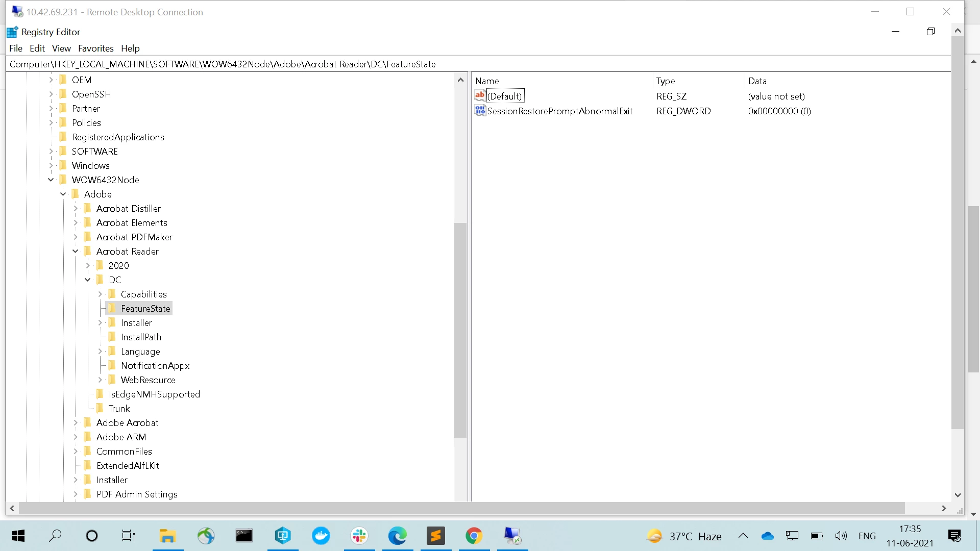
Task: Click the tree pane vertical scrollbar thumb
Action: point(460,330)
